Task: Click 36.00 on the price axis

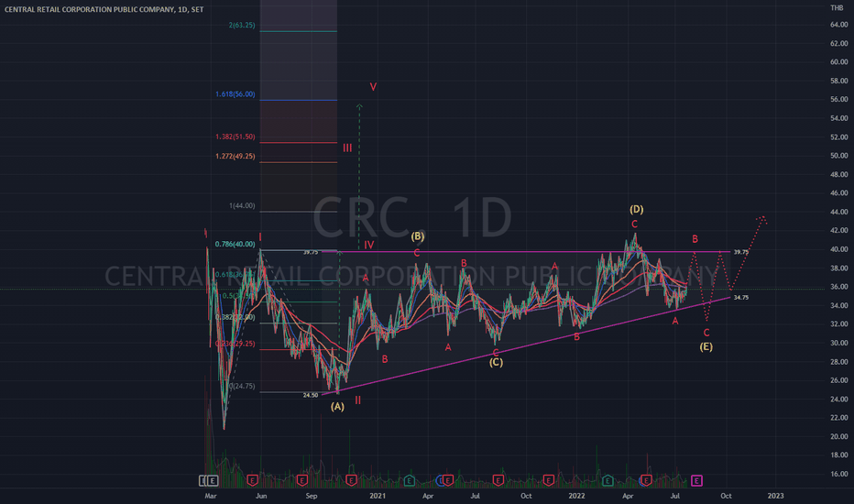Action: point(838,287)
